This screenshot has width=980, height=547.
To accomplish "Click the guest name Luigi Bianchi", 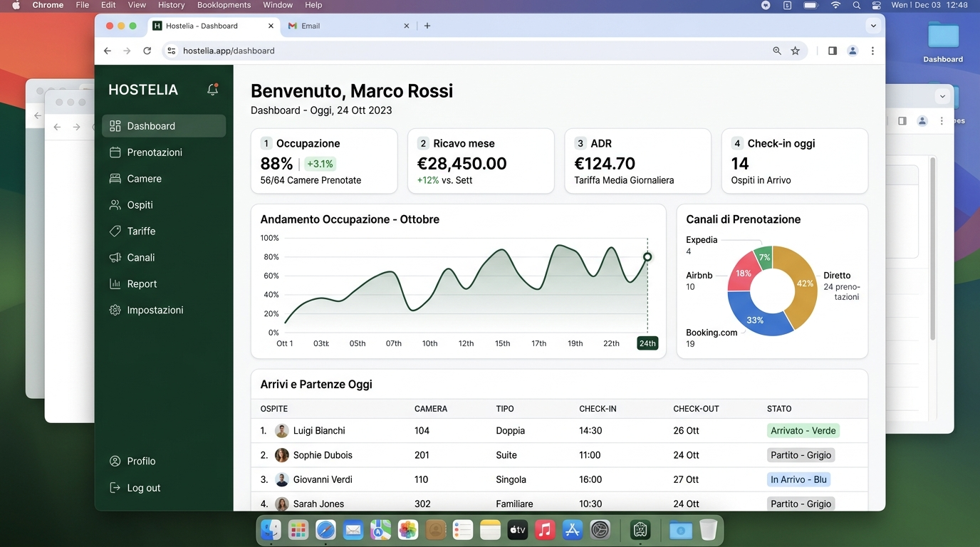I will tap(319, 431).
